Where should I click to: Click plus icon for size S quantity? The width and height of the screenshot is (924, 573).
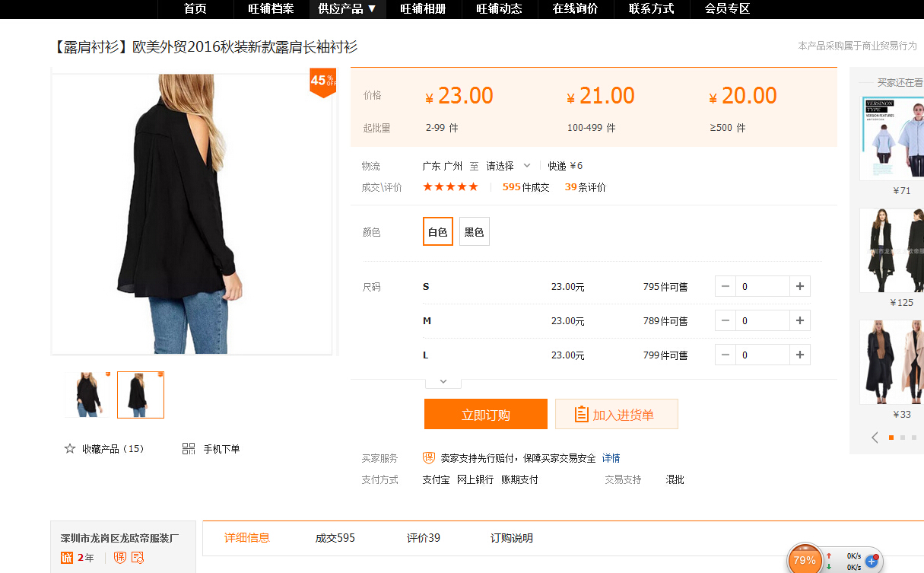click(799, 287)
